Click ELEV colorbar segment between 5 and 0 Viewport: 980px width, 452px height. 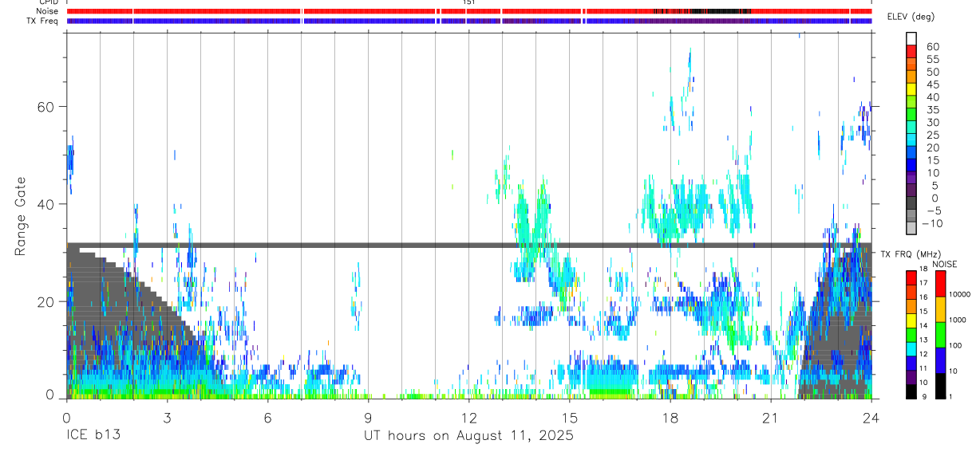point(911,191)
